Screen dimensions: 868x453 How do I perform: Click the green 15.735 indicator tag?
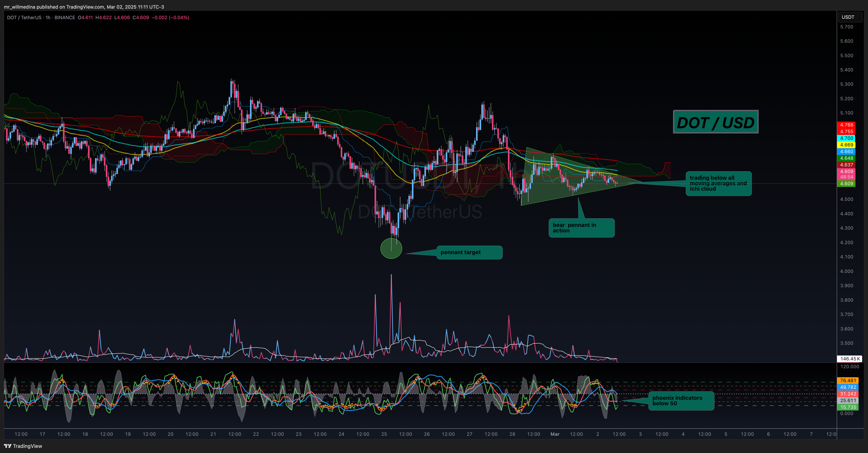[848, 407]
